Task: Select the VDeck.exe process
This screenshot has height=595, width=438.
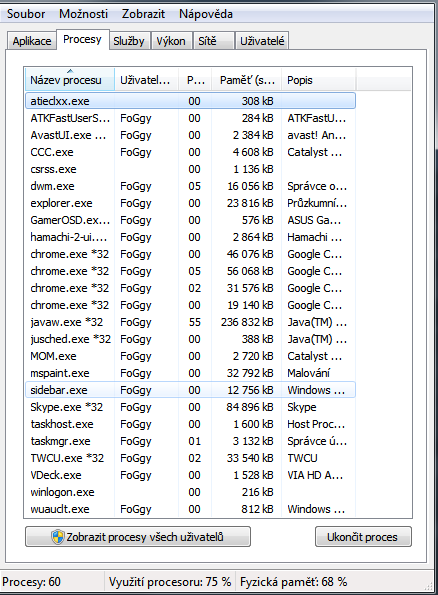Action: pos(190,475)
